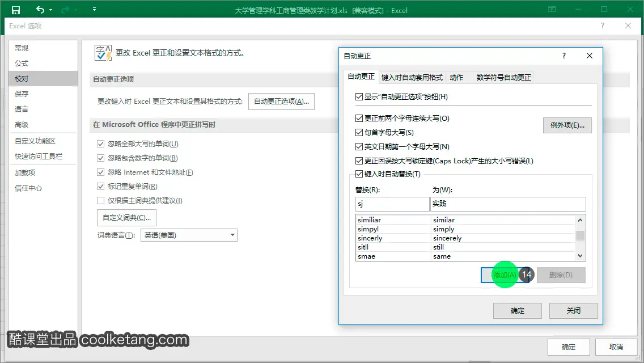Image resolution: width=644 pixels, height=363 pixels.
Task: Click the replace list scroll down arrow
Action: 580,256
